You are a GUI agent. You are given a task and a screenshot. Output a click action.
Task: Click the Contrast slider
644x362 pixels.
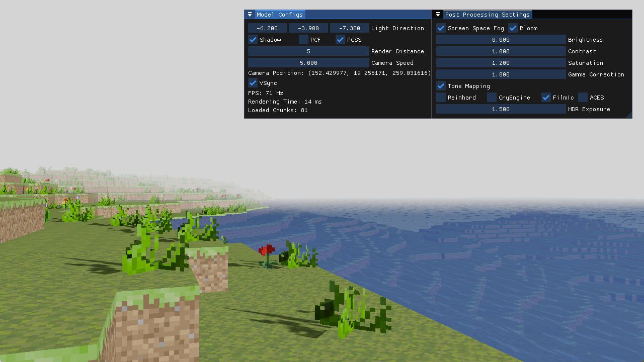point(501,51)
